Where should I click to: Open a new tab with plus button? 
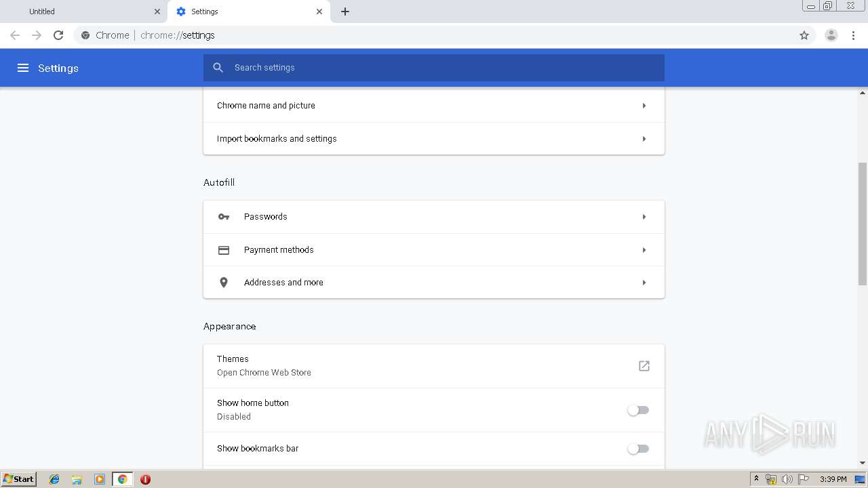tap(345, 12)
